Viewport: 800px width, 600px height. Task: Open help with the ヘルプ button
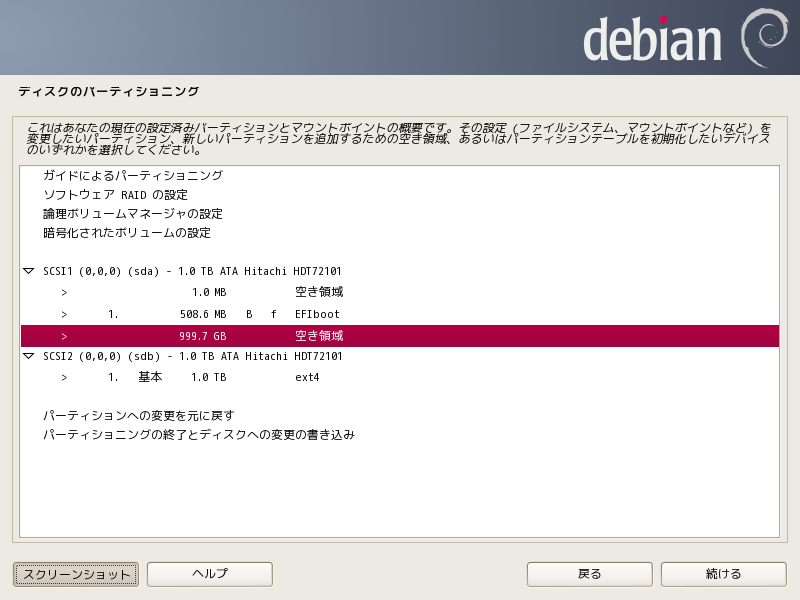point(209,574)
